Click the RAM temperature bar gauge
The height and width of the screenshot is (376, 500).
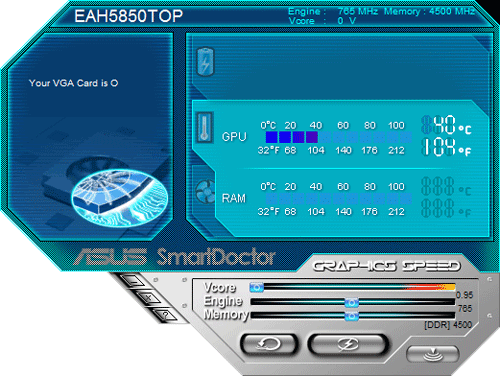338,199
